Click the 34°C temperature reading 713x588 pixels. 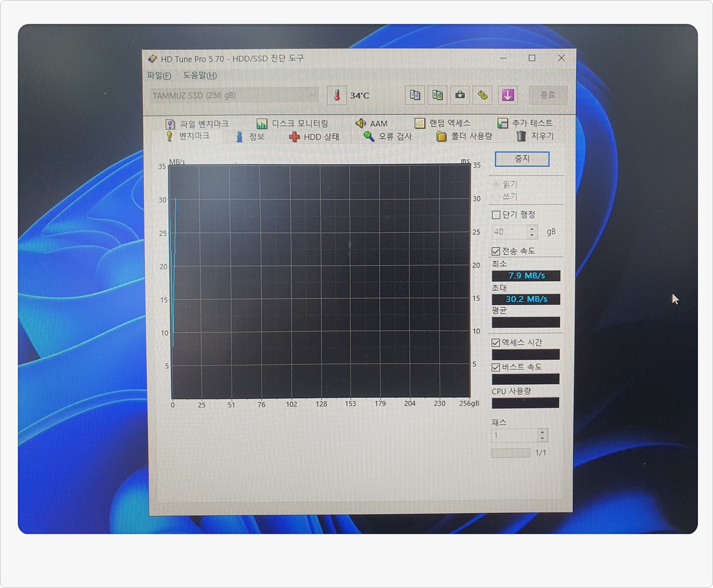click(359, 96)
